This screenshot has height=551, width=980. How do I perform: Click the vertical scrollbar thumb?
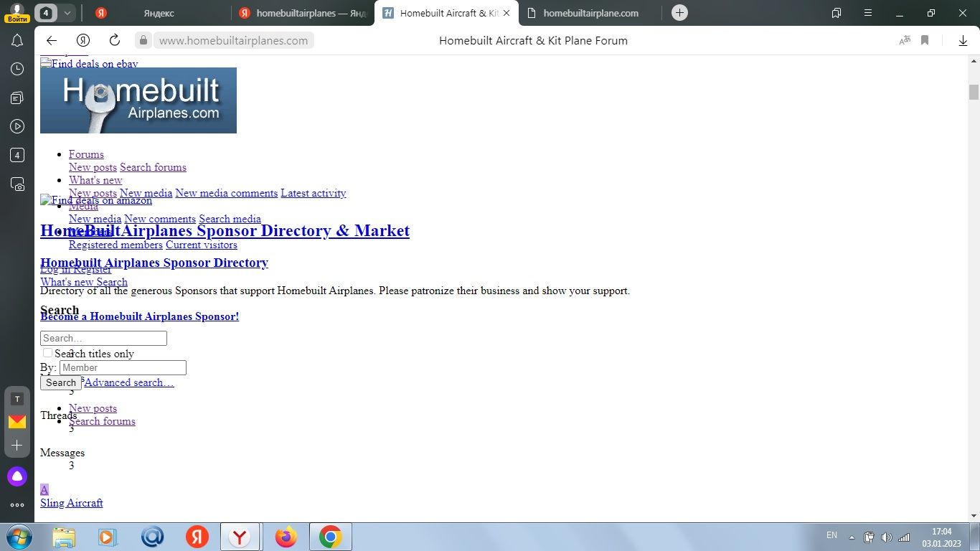tap(974, 92)
